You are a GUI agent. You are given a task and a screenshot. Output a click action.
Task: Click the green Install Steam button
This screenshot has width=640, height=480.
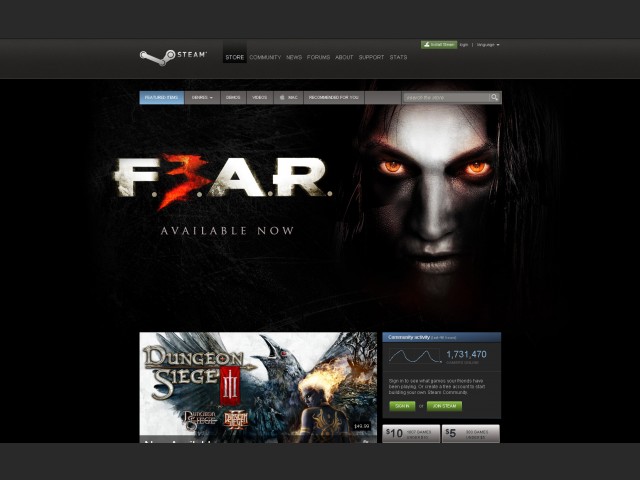(x=439, y=44)
